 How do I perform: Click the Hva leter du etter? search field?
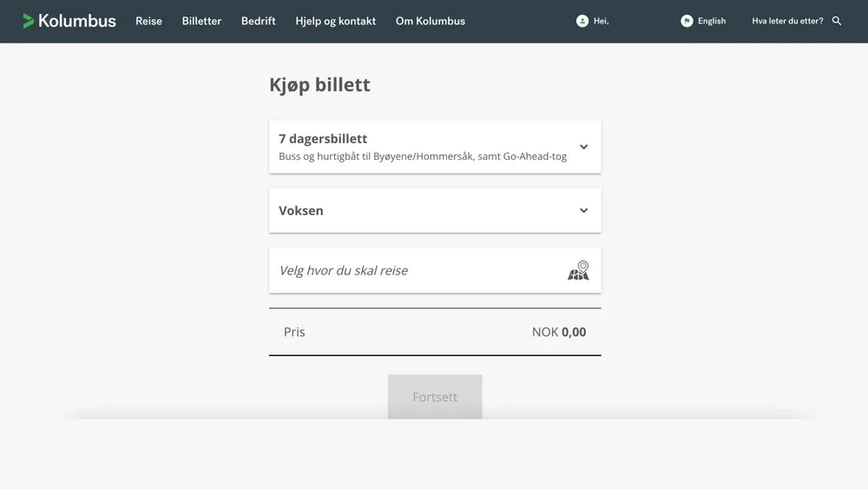pyautogui.click(x=787, y=21)
